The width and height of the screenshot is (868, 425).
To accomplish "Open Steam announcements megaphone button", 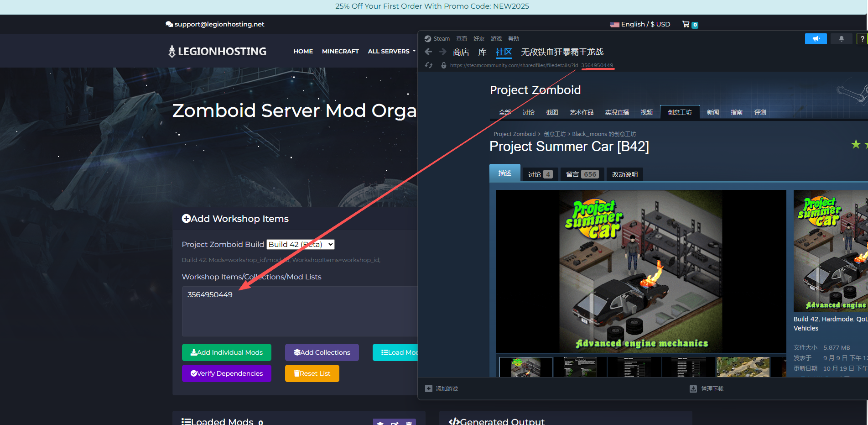I will coord(816,39).
